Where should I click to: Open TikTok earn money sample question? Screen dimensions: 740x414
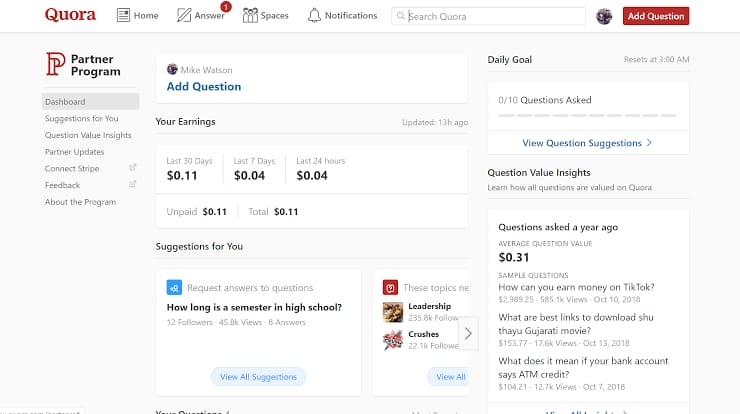[x=576, y=287]
